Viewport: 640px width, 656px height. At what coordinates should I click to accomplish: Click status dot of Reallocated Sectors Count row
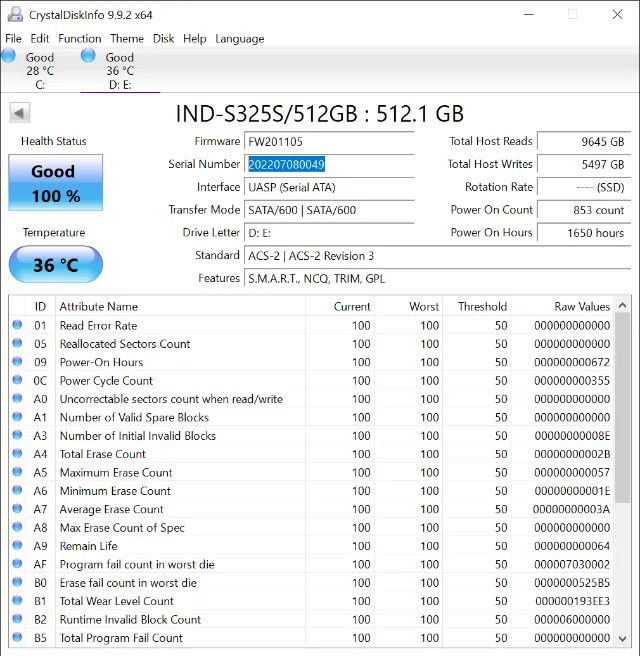tap(17, 343)
